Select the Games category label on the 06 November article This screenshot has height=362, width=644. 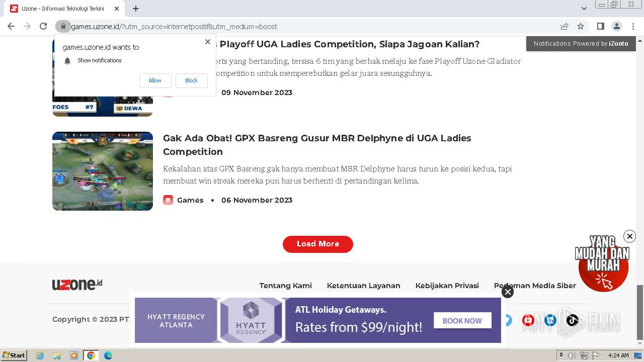pos(190,200)
